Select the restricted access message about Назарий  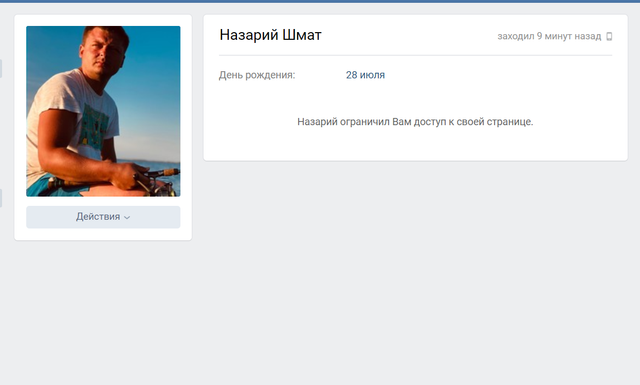pyautogui.click(x=415, y=122)
